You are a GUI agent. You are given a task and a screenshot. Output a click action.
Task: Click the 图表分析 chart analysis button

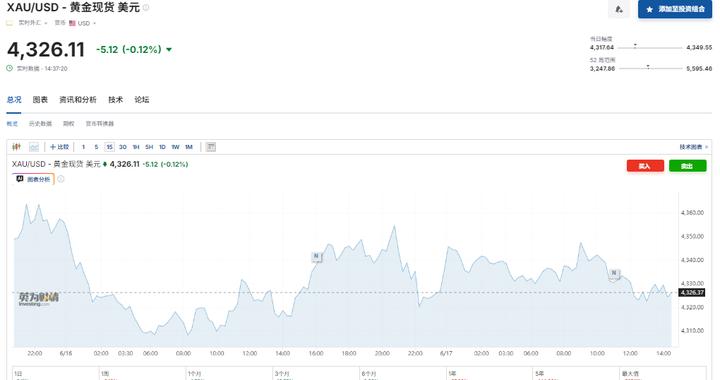33,179
